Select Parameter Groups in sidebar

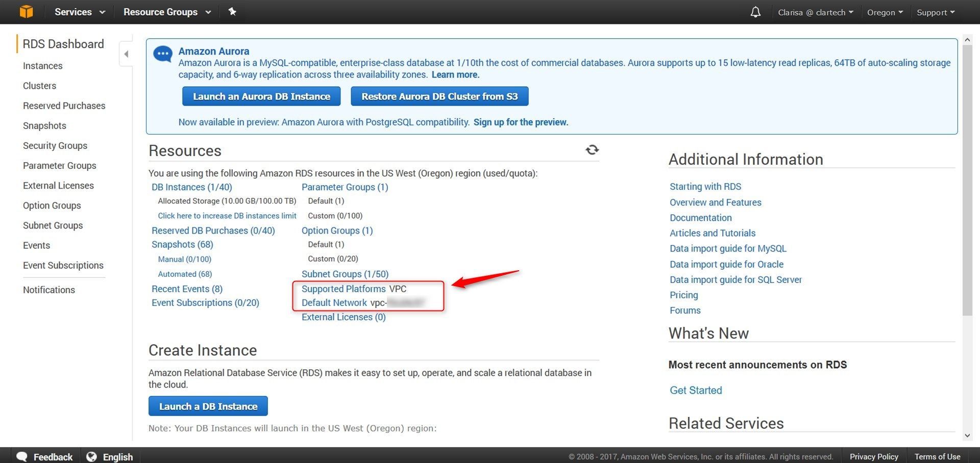click(x=60, y=165)
